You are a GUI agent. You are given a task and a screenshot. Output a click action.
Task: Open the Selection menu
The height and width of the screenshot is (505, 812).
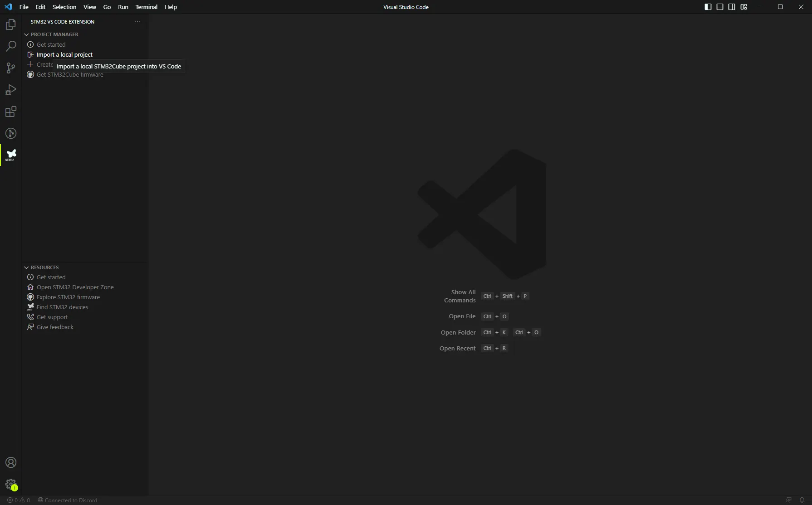tap(64, 7)
